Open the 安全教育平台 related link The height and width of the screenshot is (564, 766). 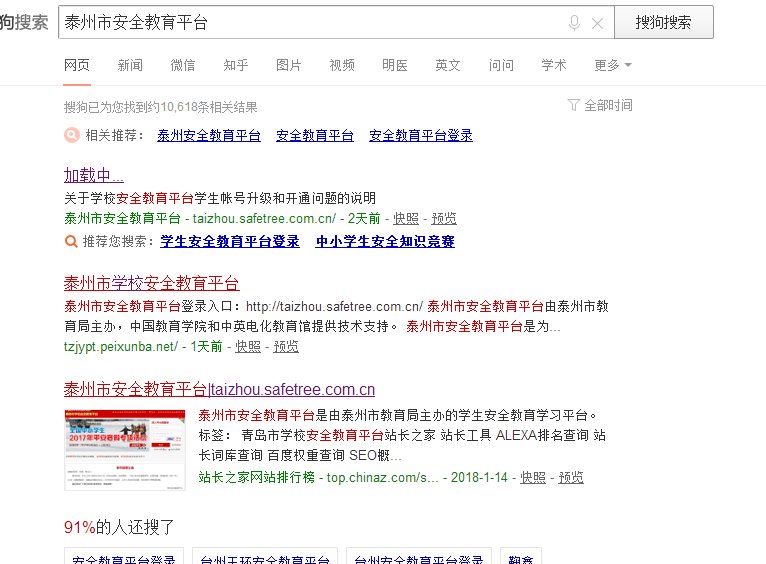(315, 135)
